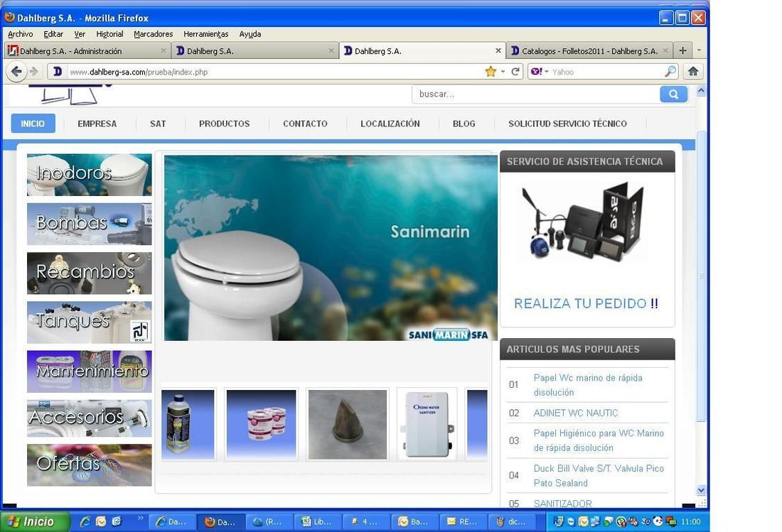782x532 pixels.
Task: Open the ADINET WC NAUTIC article
Action: pos(576,413)
